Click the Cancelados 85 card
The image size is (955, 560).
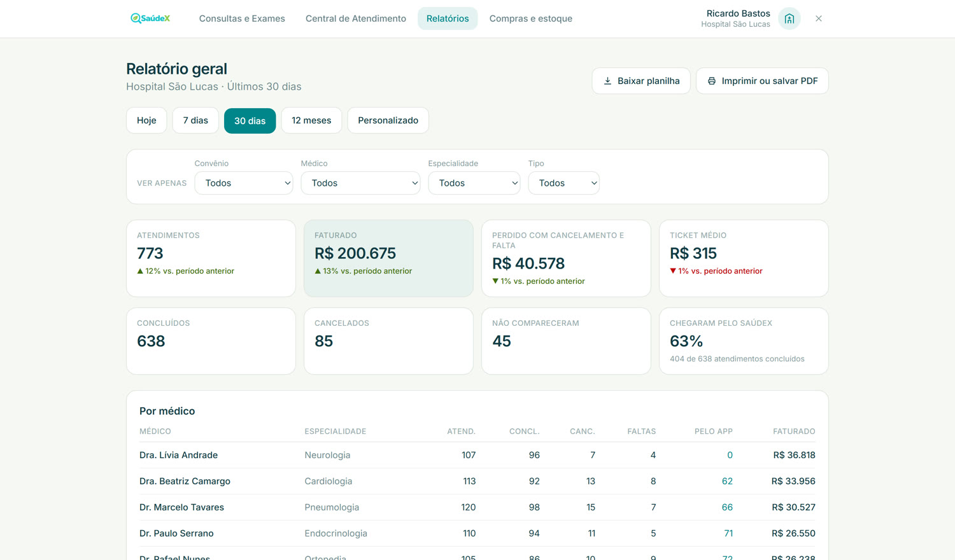[x=388, y=341]
